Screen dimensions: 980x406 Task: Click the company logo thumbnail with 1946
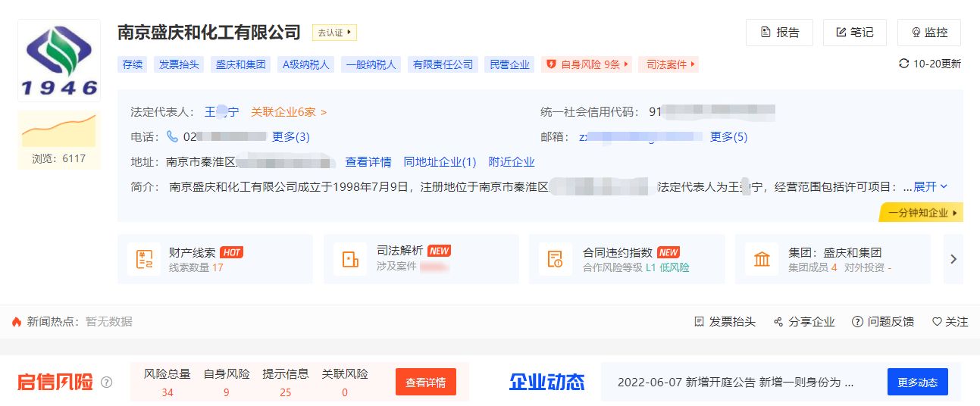point(59,61)
